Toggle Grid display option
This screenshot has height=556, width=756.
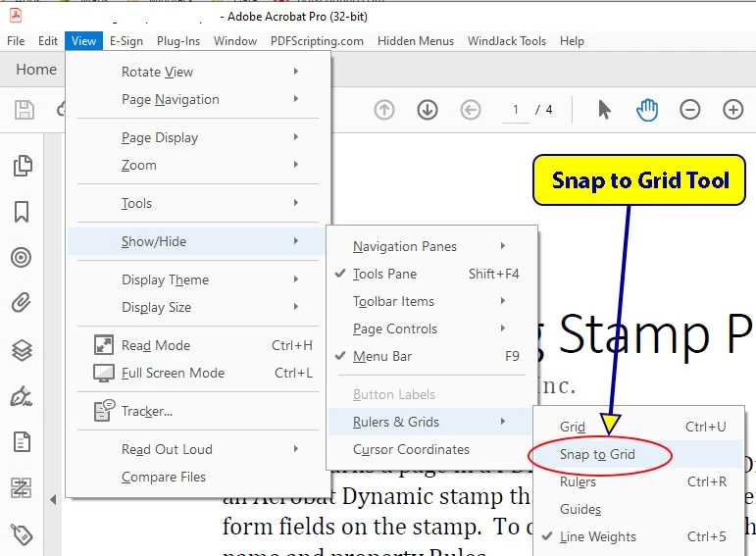[638, 427]
